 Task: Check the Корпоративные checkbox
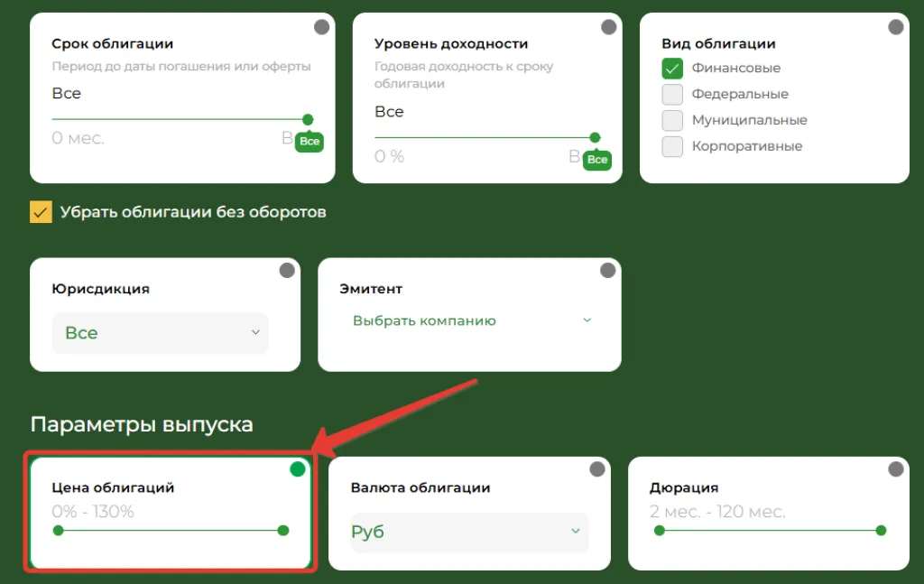click(x=672, y=146)
